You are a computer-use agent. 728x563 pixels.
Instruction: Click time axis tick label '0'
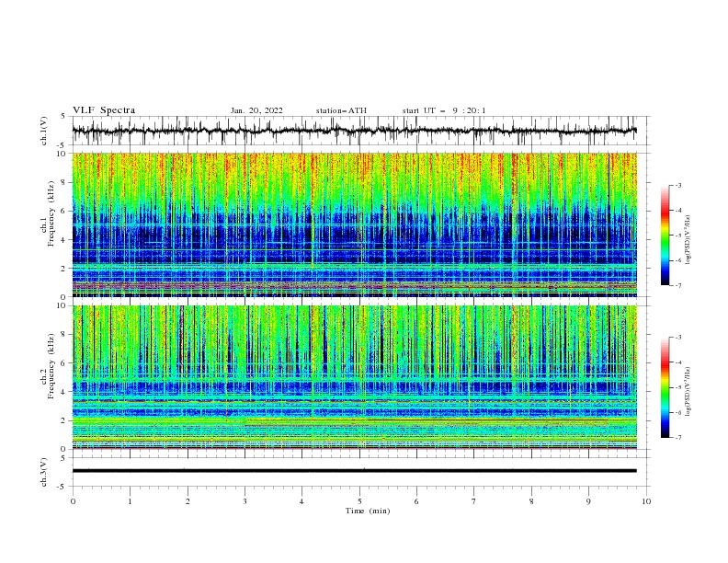[x=73, y=501]
